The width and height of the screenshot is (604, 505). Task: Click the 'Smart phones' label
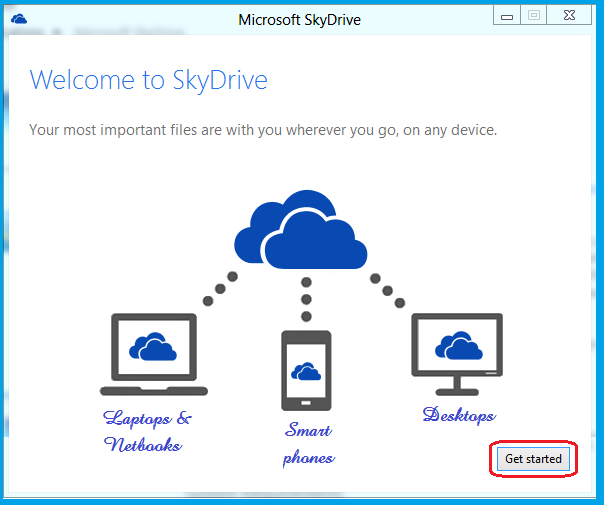309,444
